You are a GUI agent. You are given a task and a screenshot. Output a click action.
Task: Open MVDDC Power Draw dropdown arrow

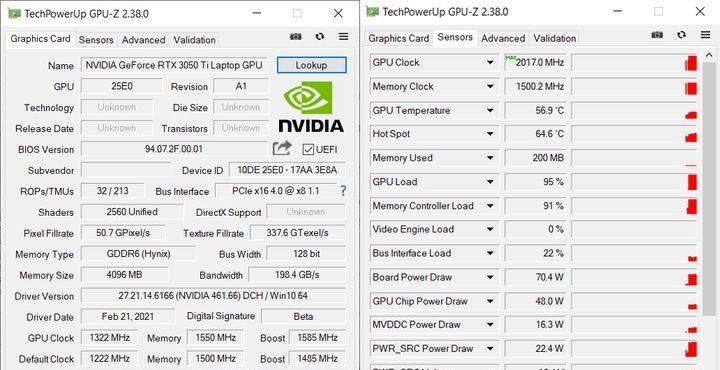490,325
